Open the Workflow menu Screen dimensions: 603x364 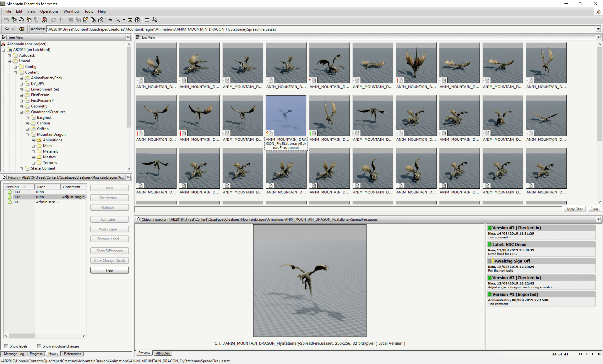click(71, 11)
